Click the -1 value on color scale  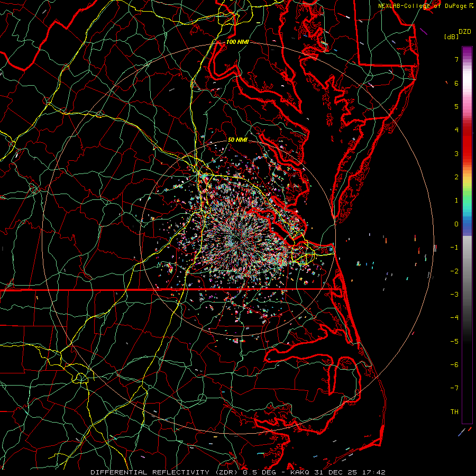tap(454, 248)
